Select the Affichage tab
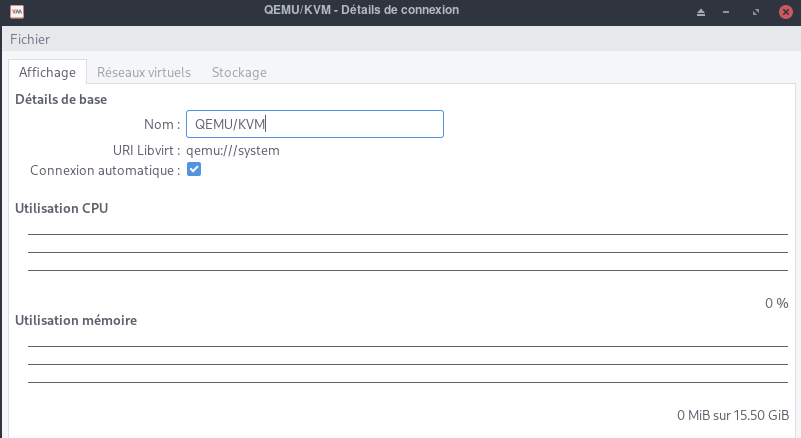 pyautogui.click(x=47, y=72)
